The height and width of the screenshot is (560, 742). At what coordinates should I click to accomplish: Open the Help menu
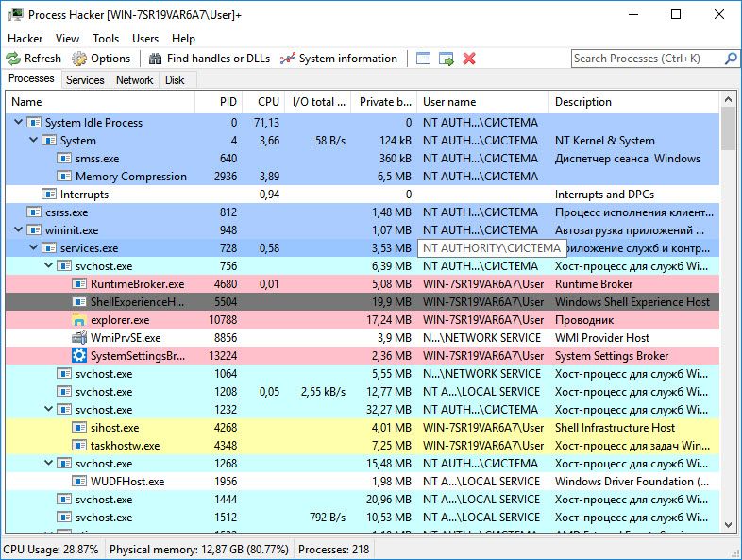[x=183, y=39]
